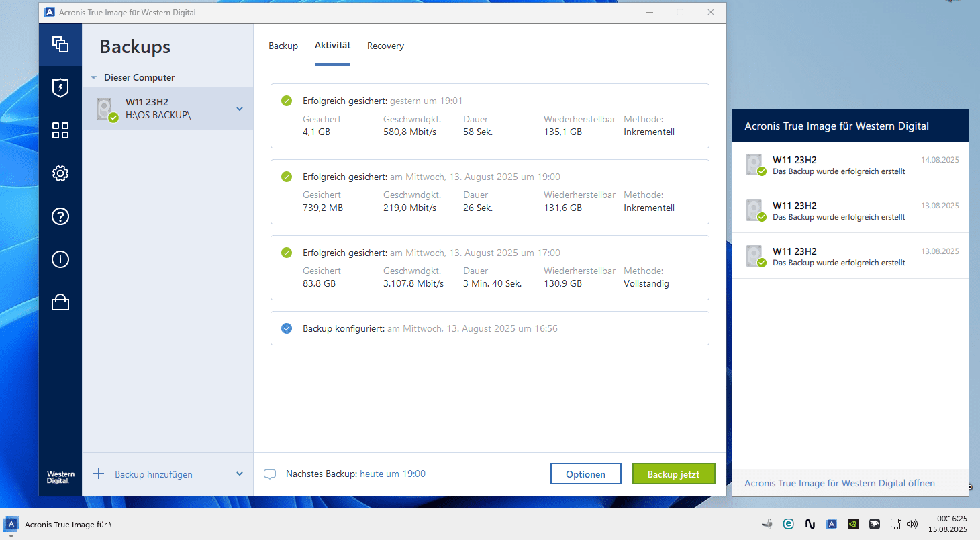Click the taskbar clock showing 00:16:25
This screenshot has width=980, height=540.
[947, 524]
